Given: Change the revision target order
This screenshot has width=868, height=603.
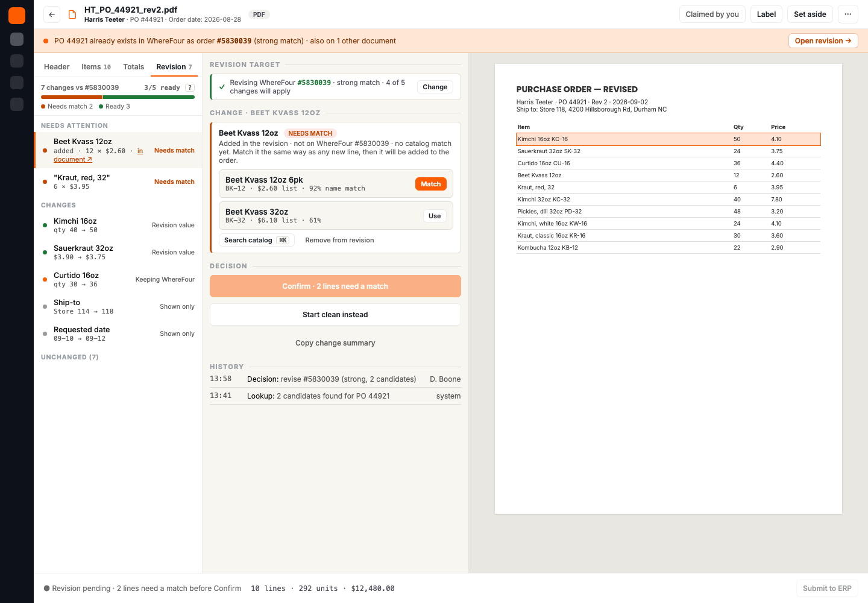Looking at the screenshot, I should (435, 87).
